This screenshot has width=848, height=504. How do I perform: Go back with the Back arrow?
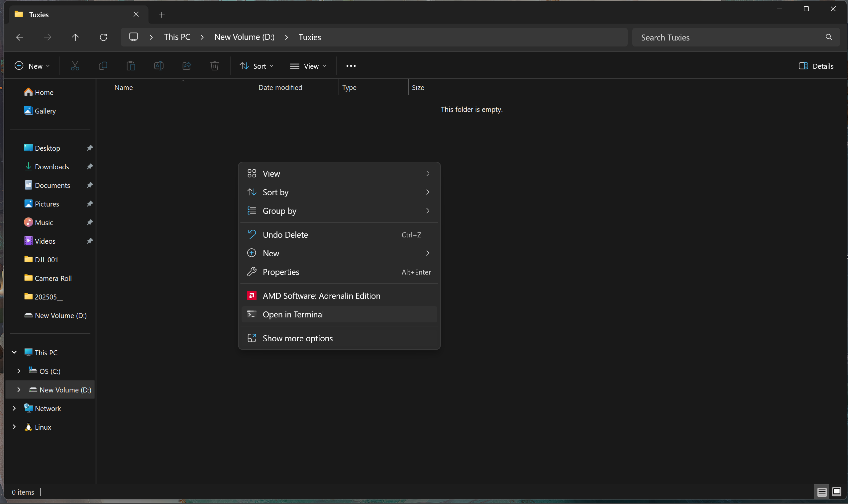[20, 38]
